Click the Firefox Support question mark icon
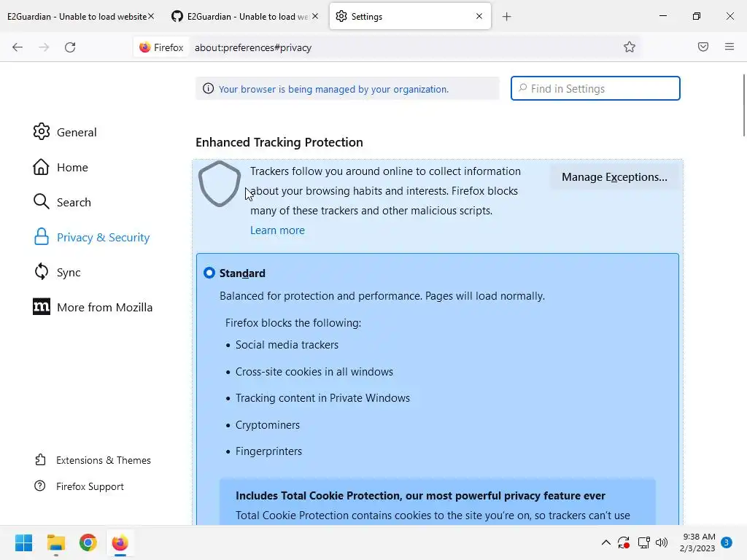 coord(40,486)
